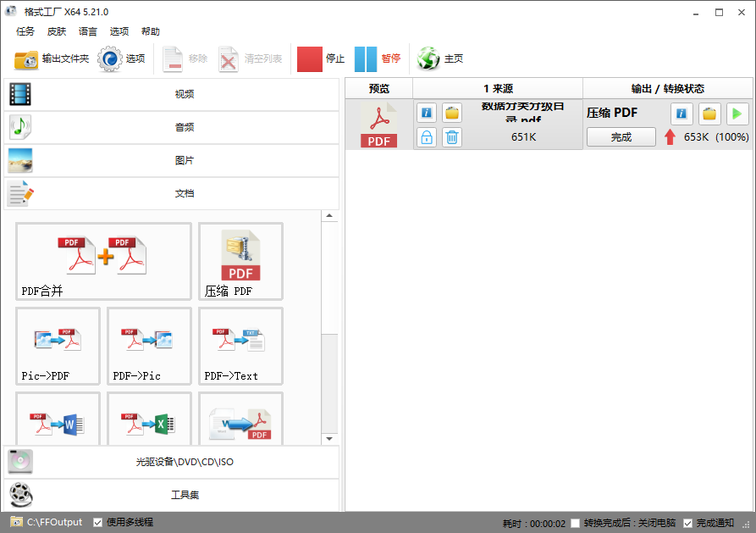Open the 语言 (Language) menu
The height and width of the screenshot is (533, 756).
click(88, 31)
